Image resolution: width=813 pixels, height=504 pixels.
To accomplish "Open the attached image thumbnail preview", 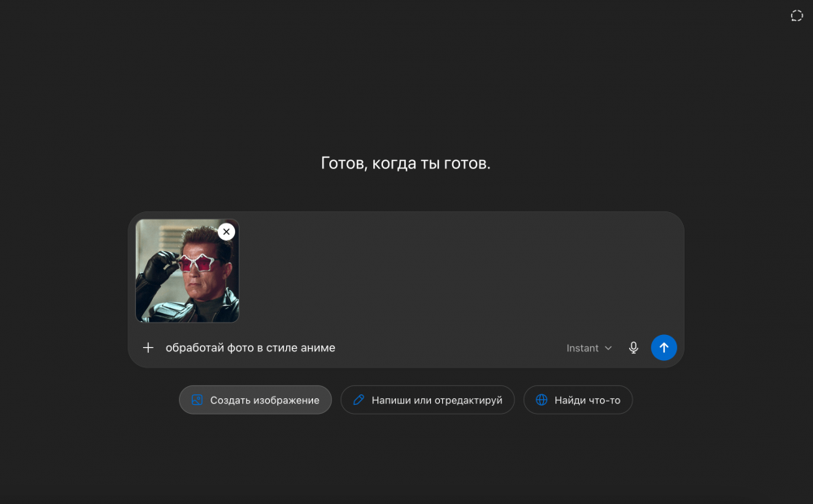I will coord(187,271).
